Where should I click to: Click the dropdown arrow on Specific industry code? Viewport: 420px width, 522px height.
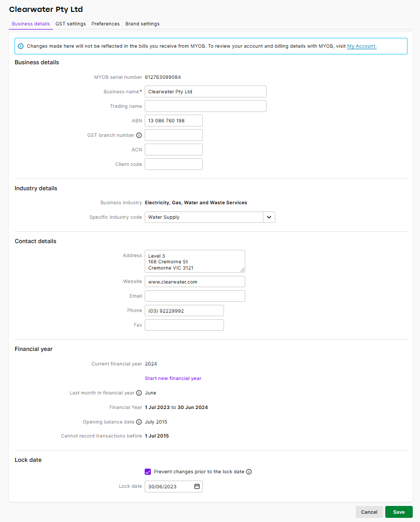tap(269, 217)
